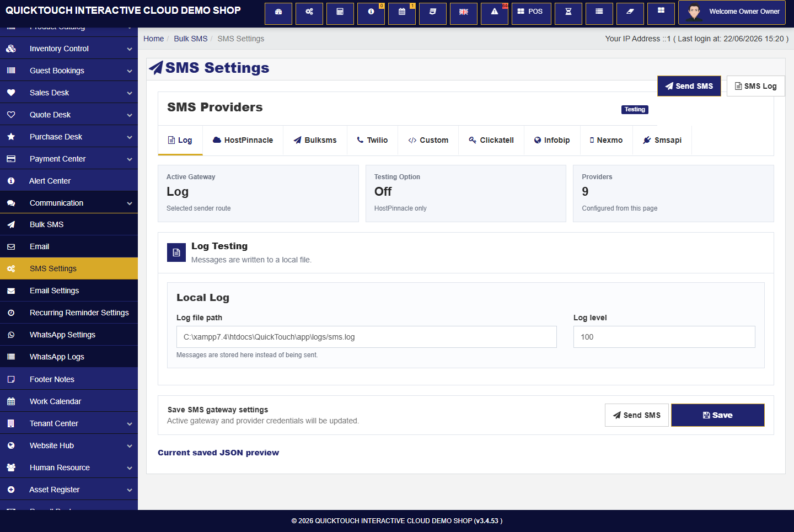The height and width of the screenshot is (532, 794).
Task: Click the Work Calendar icon in sidebar
Action: (11, 401)
